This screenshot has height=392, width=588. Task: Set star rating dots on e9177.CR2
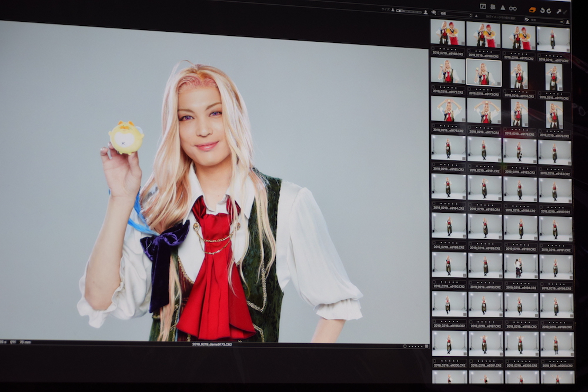coord(485,128)
